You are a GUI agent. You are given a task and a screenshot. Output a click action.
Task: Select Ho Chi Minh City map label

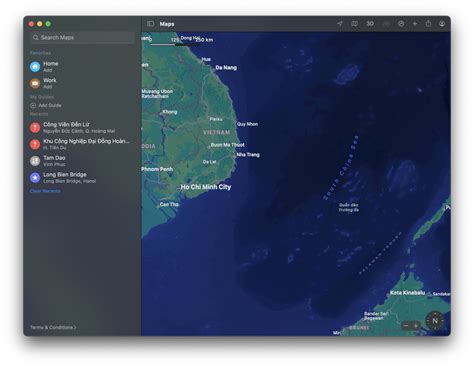(x=206, y=187)
